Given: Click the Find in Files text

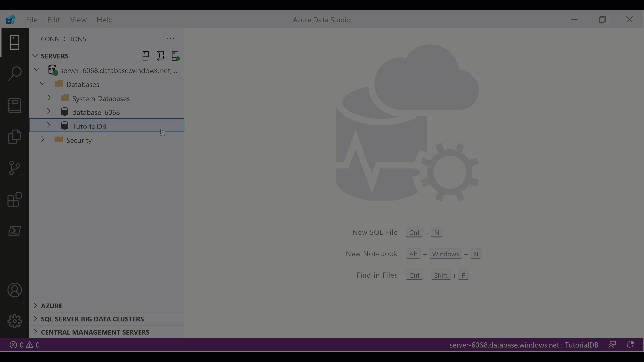Looking at the screenshot, I should pyautogui.click(x=377, y=275).
